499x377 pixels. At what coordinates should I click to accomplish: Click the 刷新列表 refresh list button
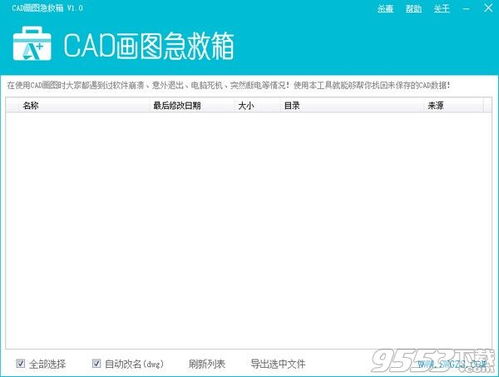(207, 364)
